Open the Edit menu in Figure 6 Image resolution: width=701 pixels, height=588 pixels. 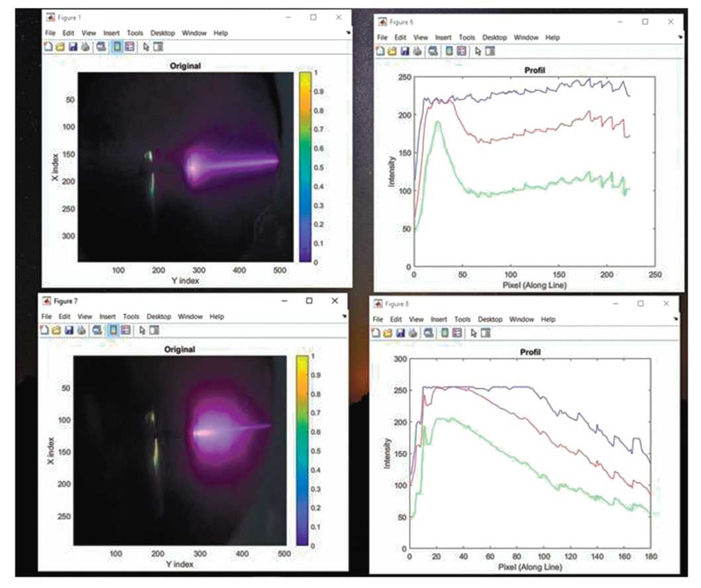(x=400, y=38)
